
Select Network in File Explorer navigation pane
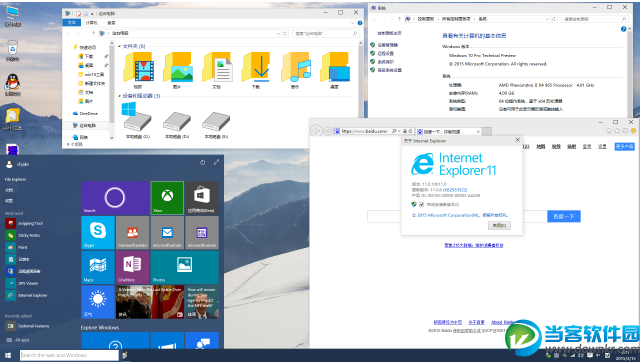80,137
